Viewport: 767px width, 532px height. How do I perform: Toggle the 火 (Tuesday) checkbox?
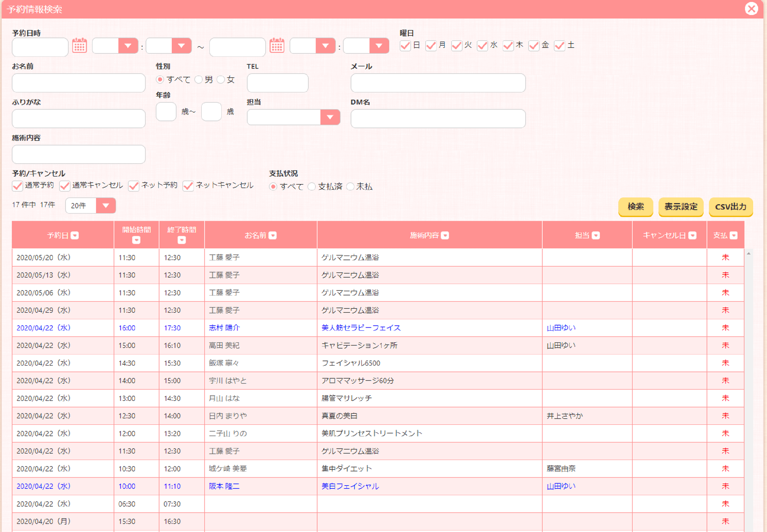(456, 46)
